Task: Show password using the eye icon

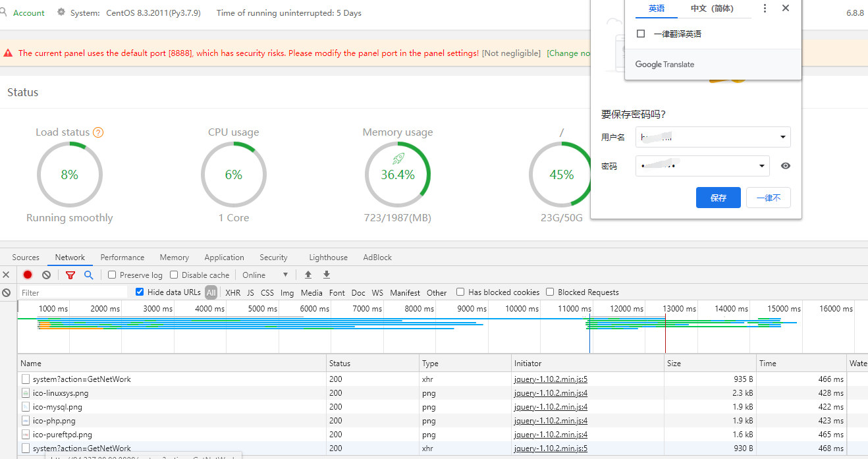Action: [785, 166]
